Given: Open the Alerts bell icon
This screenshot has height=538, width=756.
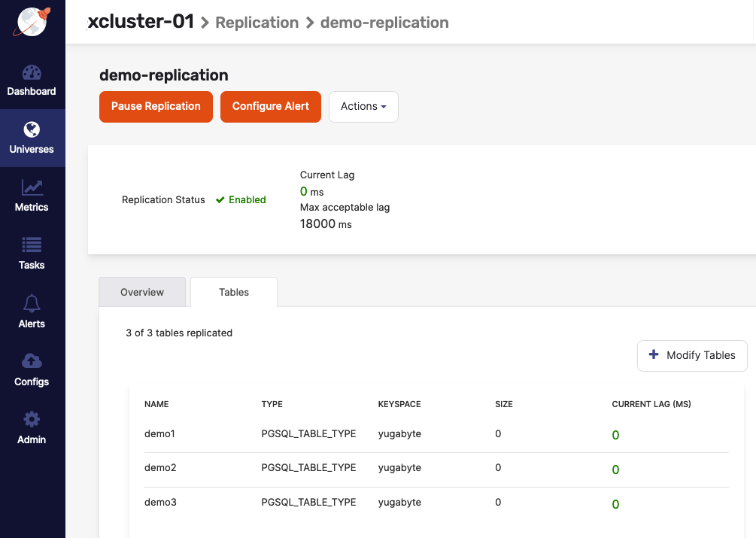Looking at the screenshot, I should pyautogui.click(x=32, y=304).
